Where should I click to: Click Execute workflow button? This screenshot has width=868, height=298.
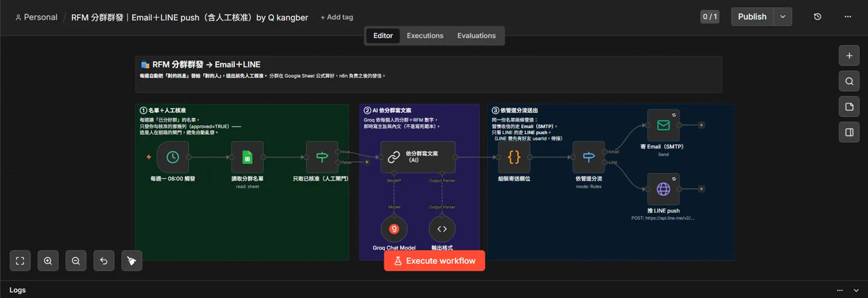click(435, 261)
